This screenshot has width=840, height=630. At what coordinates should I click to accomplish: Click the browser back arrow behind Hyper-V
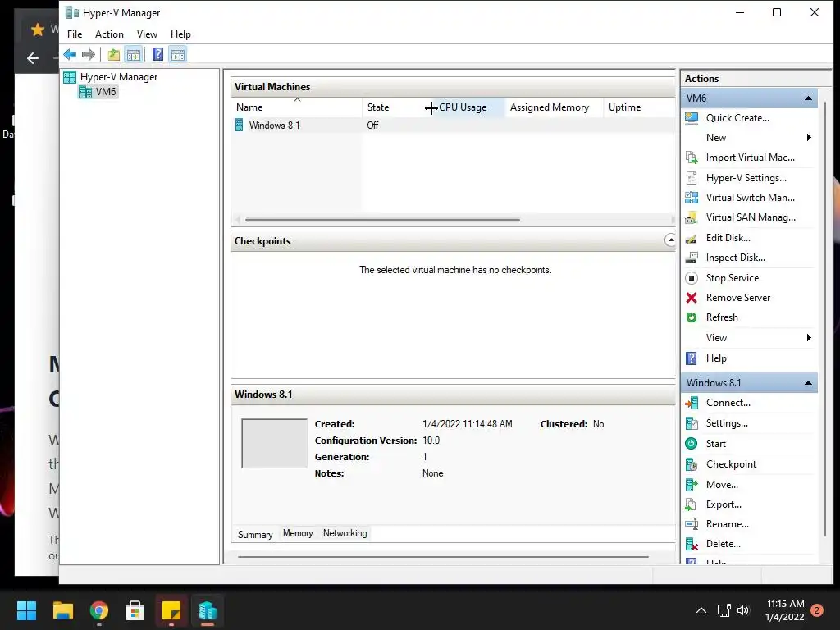(x=33, y=58)
